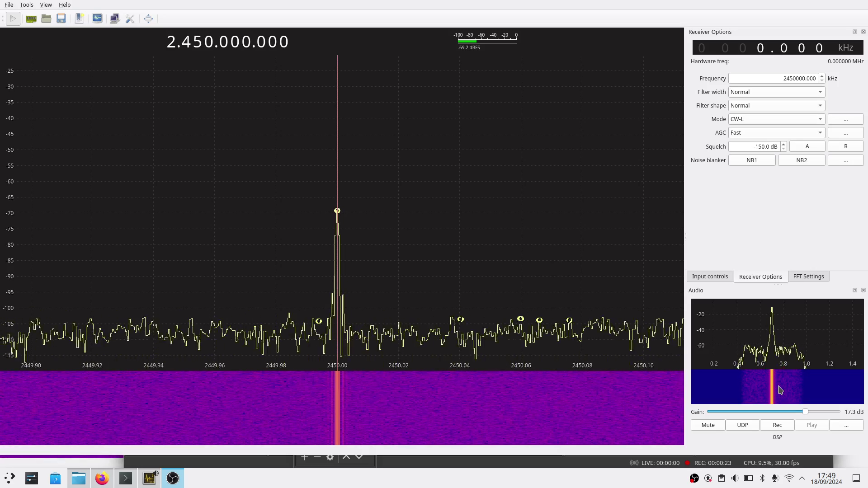
Task: Increase Frequency with the up stepper arrow
Action: click(822, 76)
